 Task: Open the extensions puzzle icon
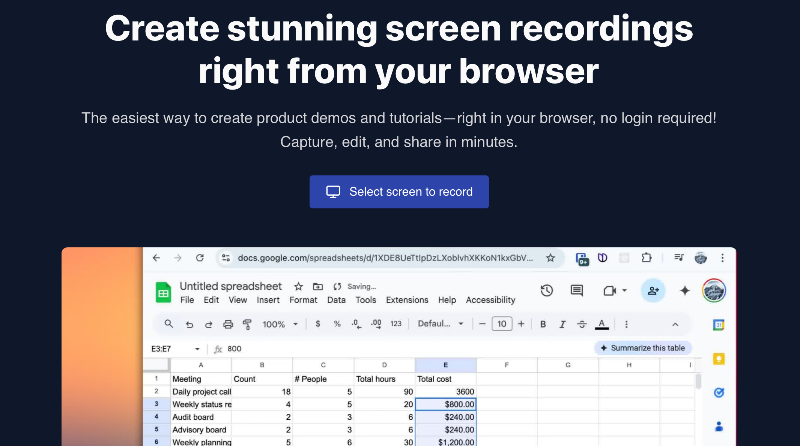point(646,258)
